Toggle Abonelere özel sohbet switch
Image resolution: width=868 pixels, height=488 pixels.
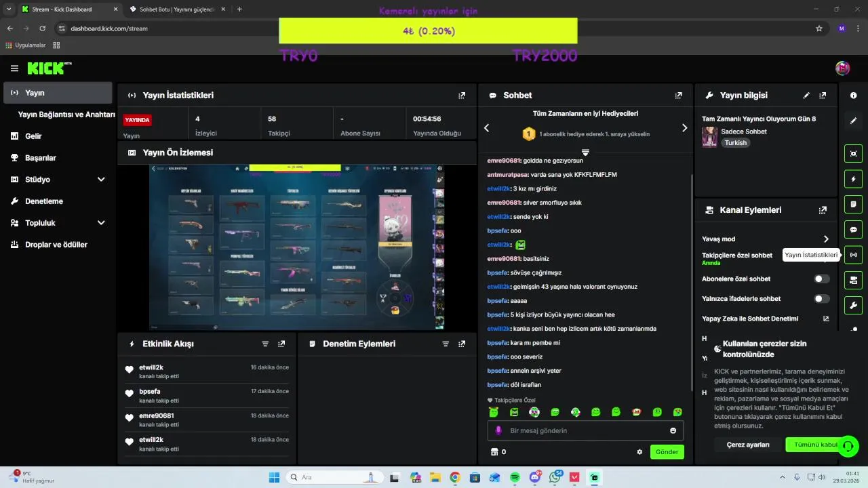point(821,279)
